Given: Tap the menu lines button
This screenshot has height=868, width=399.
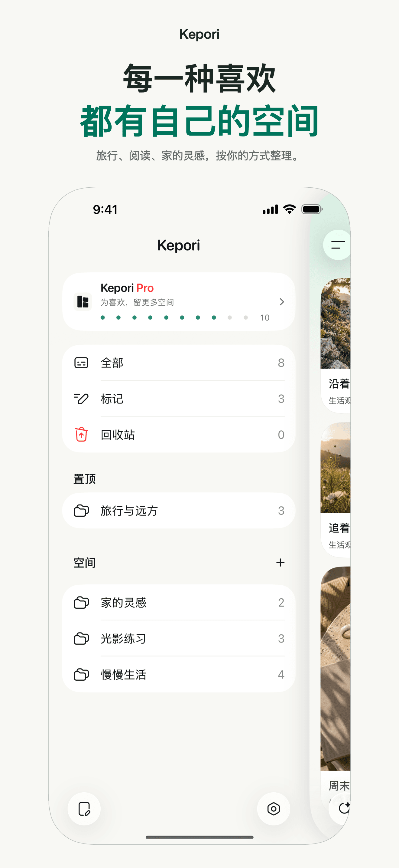Looking at the screenshot, I should tap(337, 245).
